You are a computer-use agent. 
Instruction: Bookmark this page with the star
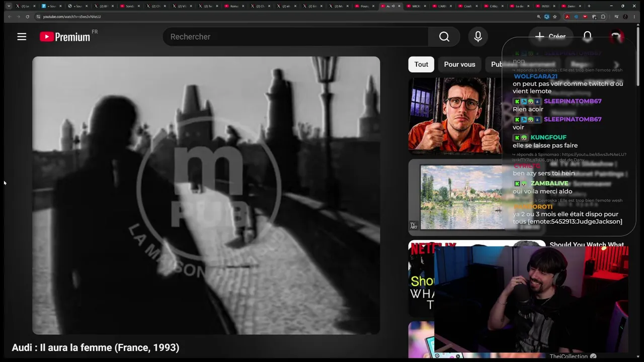click(x=555, y=17)
